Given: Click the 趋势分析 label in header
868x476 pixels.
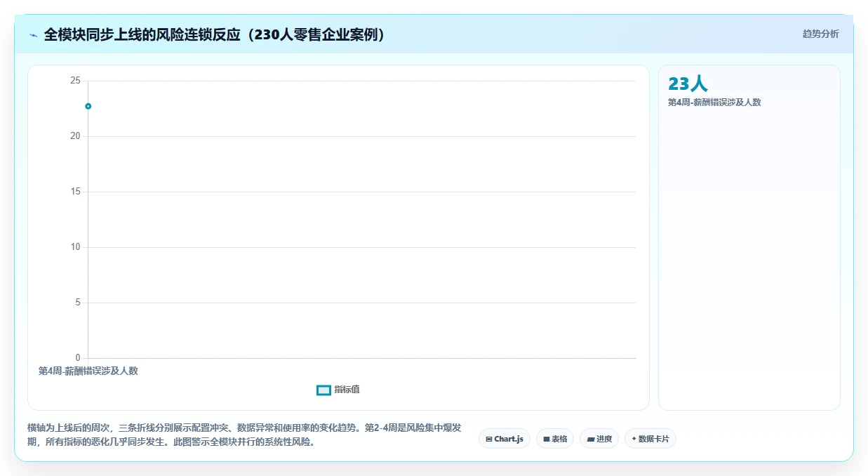Looking at the screenshot, I should (820, 34).
